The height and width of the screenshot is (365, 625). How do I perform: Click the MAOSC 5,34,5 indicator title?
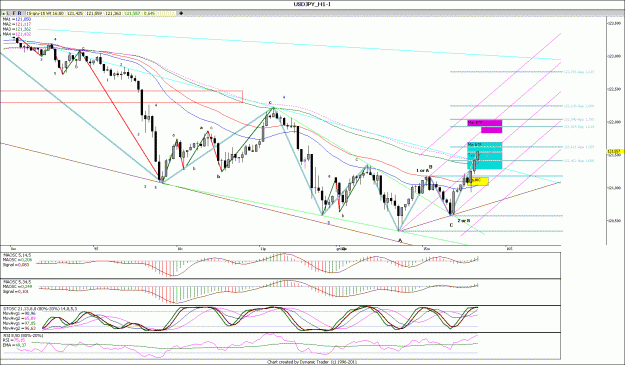[17, 282]
